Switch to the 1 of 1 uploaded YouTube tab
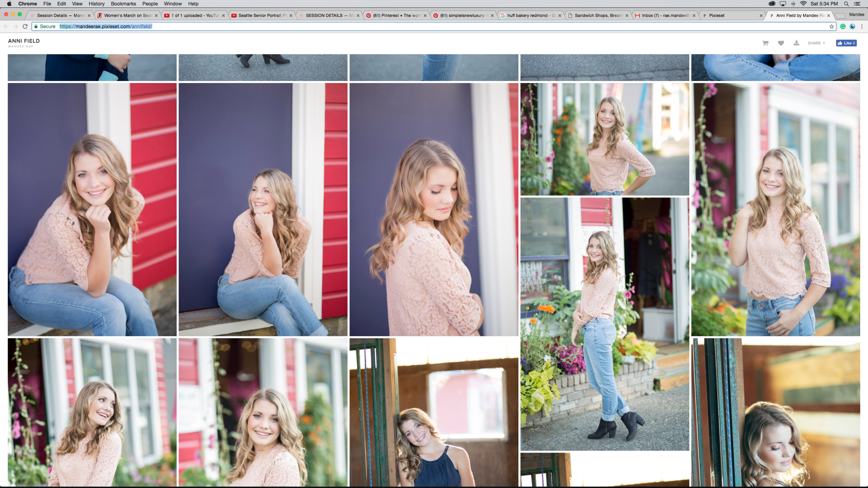 click(194, 15)
